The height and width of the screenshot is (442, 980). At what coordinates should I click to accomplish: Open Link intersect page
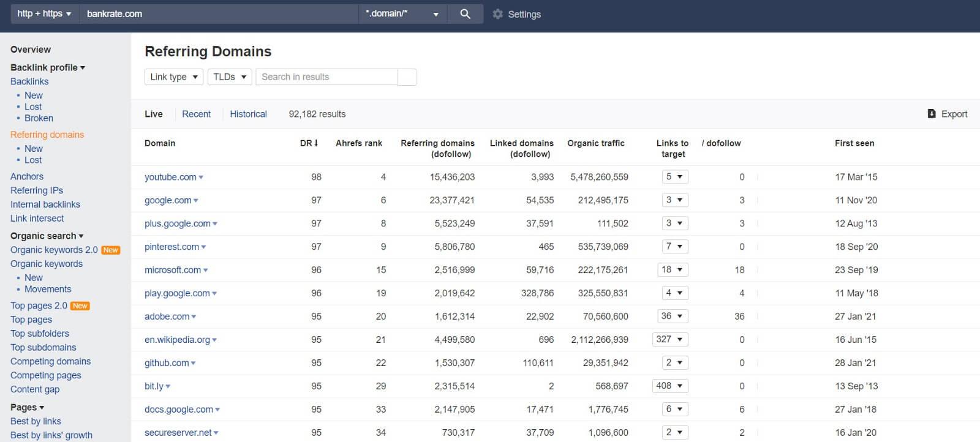37,219
